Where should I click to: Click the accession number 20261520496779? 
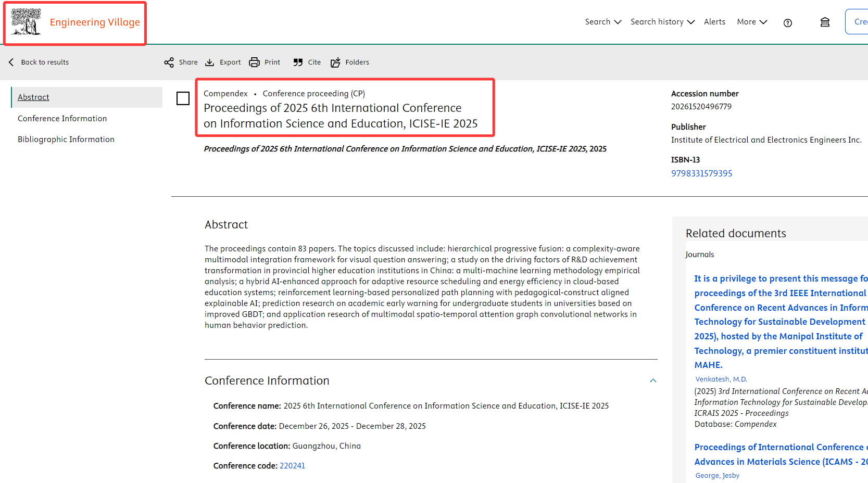701,107
